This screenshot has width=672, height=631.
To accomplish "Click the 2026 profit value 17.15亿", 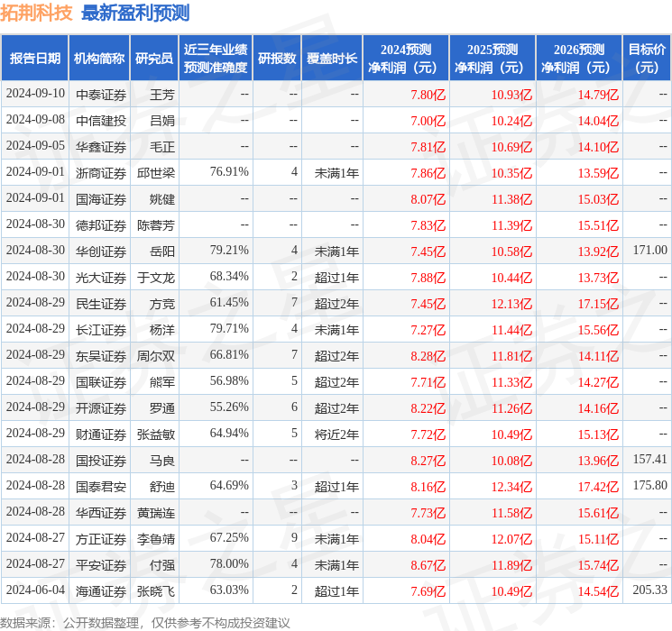I will coord(598,304).
